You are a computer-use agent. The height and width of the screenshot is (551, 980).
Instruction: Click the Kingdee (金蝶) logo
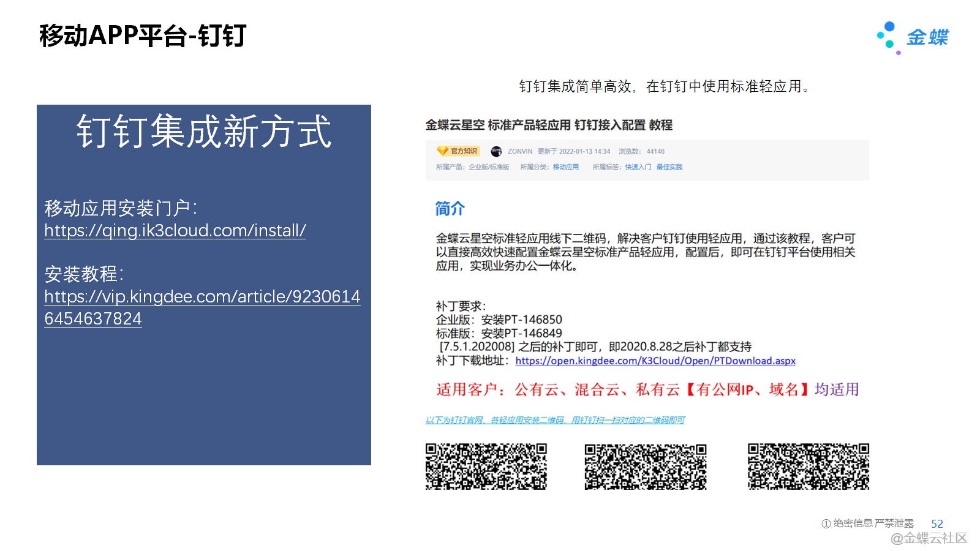913,38
